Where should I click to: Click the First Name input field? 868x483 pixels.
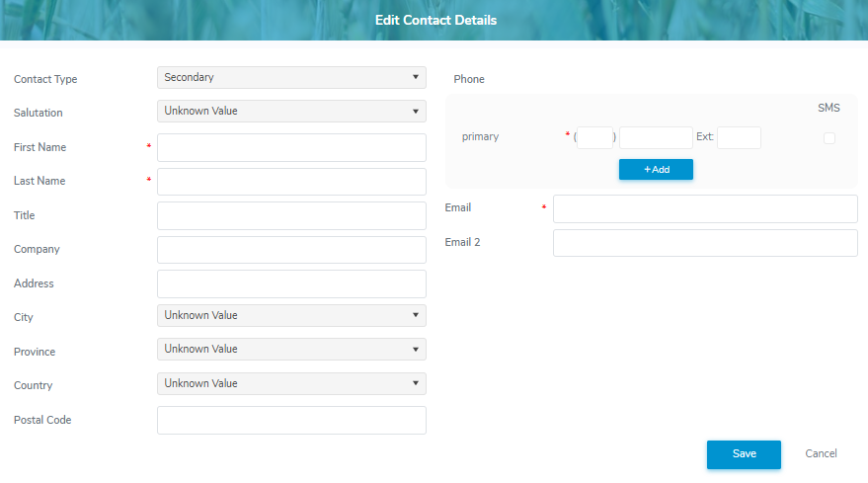tap(291, 148)
